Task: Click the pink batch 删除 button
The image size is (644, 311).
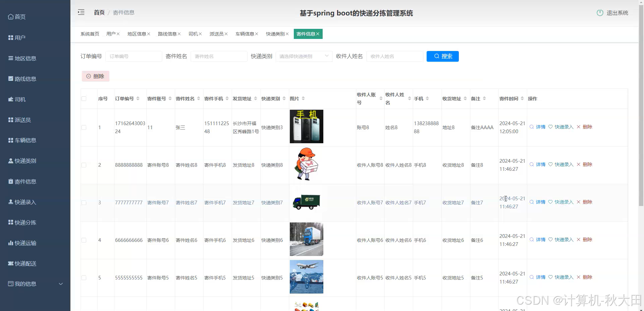Action: [x=96, y=76]
